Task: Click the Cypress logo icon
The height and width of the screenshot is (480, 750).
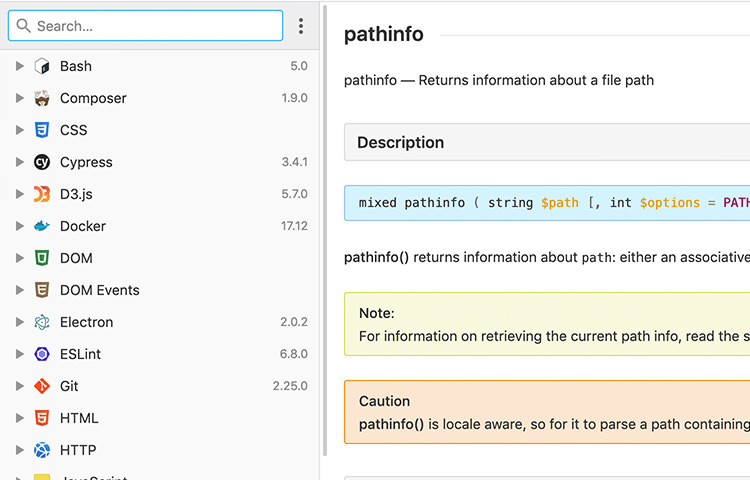Action: [42, 162]
